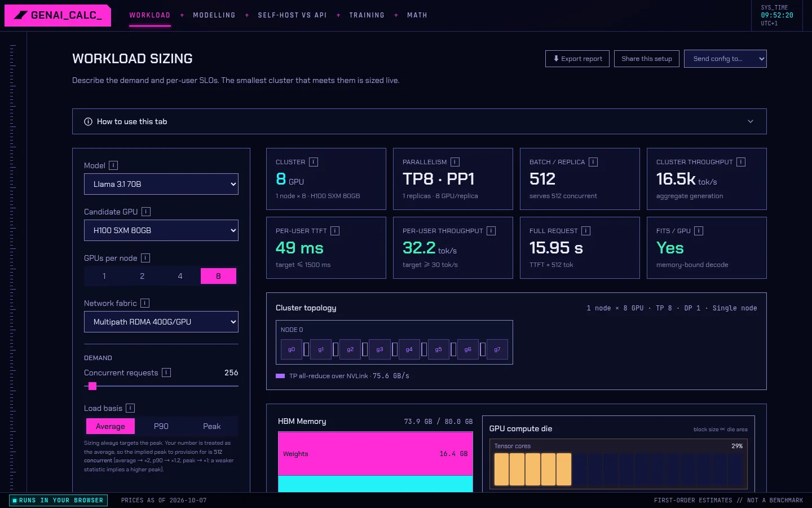Open info icon next to Concurrent requests

[166, 373]
